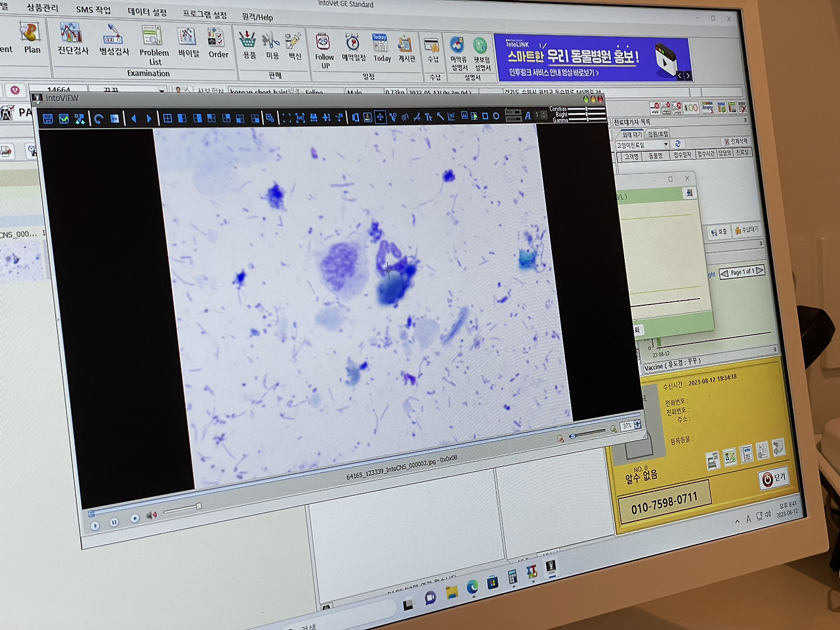The height and width of the screenshot is (630, 840).
Task: Open 수납 payment card icon
Action: tap(432, 51)
